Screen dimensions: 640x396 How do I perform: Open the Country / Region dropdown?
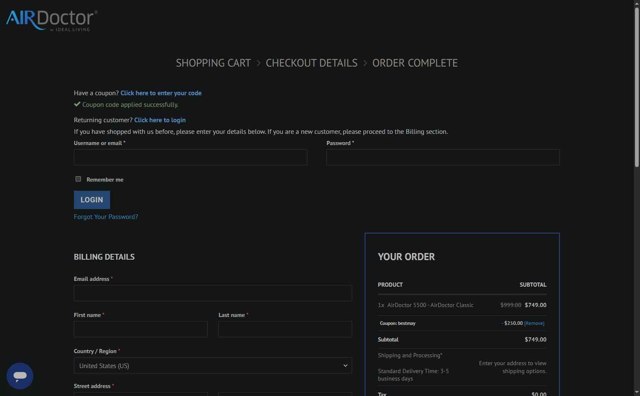tap(213, 365)
